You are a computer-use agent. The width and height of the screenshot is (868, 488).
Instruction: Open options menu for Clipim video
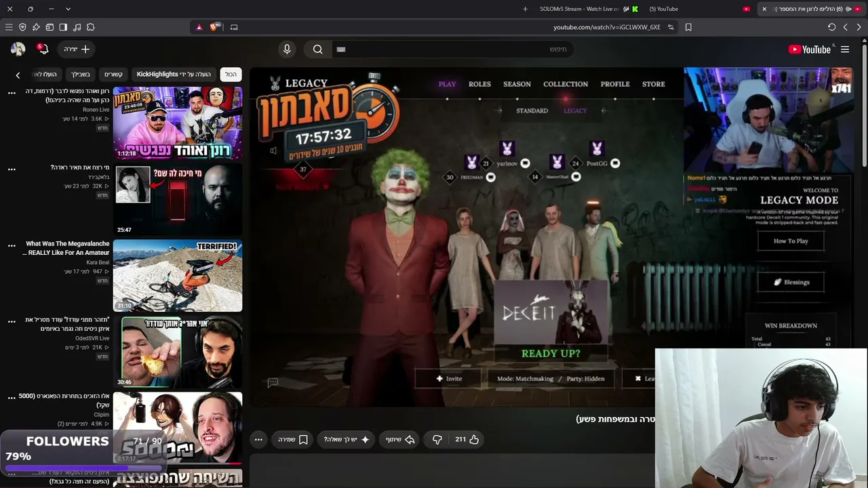point(12,397)
